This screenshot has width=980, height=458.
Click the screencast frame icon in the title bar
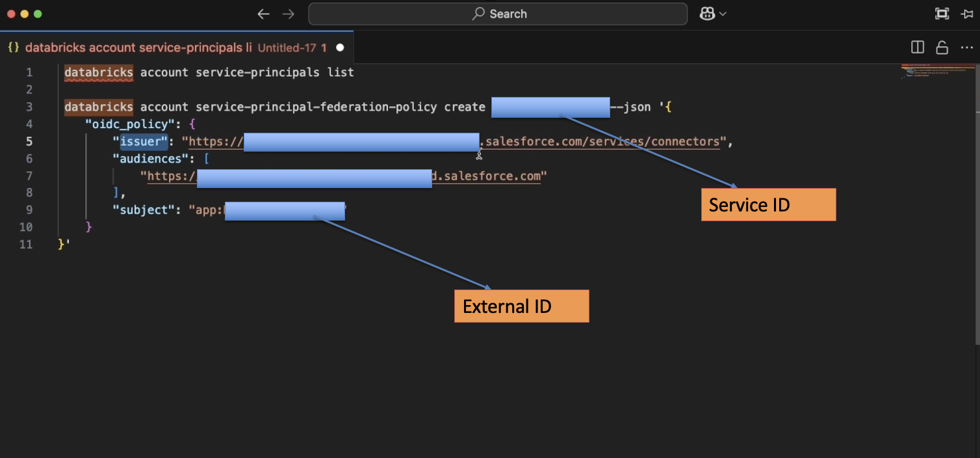941,14
